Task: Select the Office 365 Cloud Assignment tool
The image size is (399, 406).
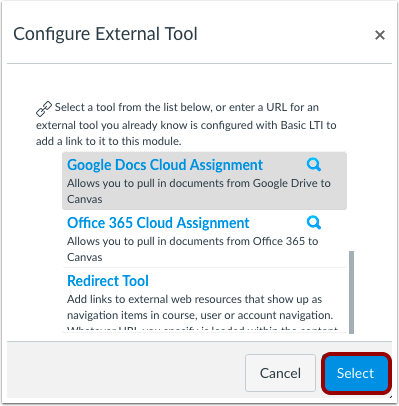Action: (158, 223)
